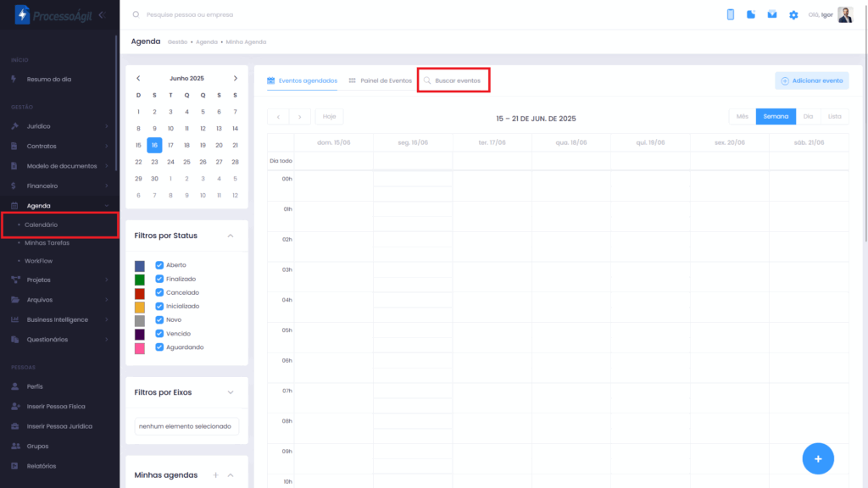Screen dimensions: 868x488
Task: Open settings gear icon in top bar
Action: (x=793, y=15)
